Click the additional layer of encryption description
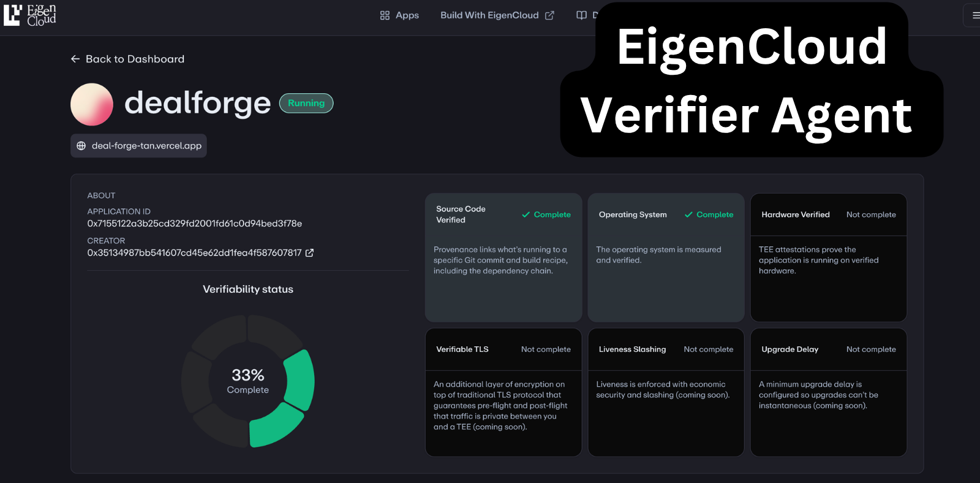 [x=500, y=405]
